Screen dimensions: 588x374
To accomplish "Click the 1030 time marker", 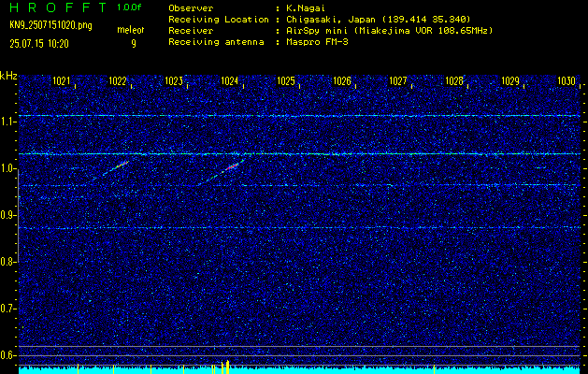I will (x=566, y=81).
